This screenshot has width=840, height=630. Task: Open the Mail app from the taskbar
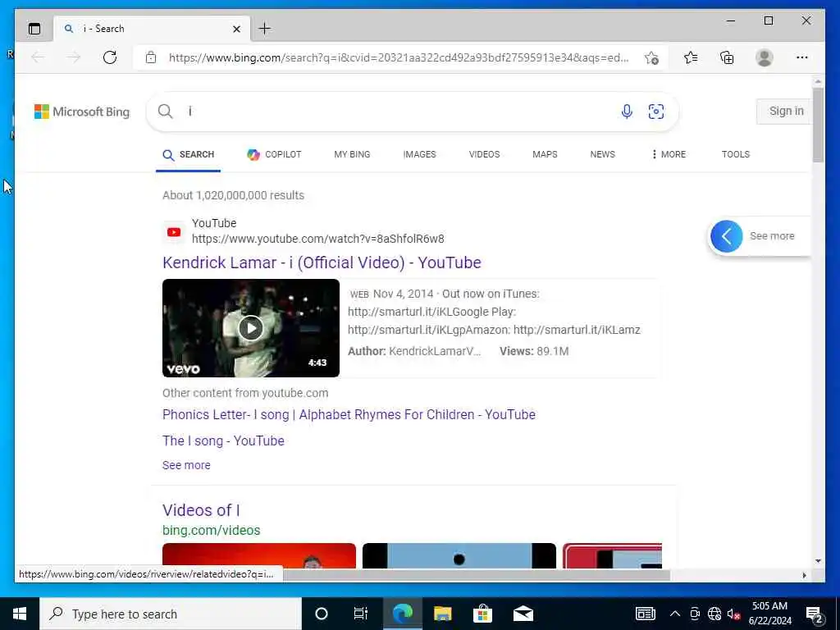[523, 614]
